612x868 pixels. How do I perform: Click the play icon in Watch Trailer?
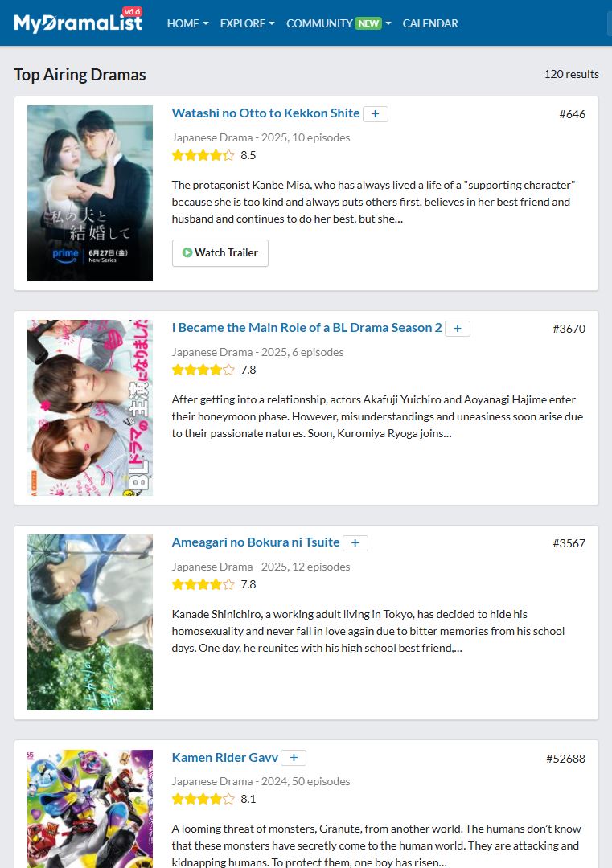187,252
